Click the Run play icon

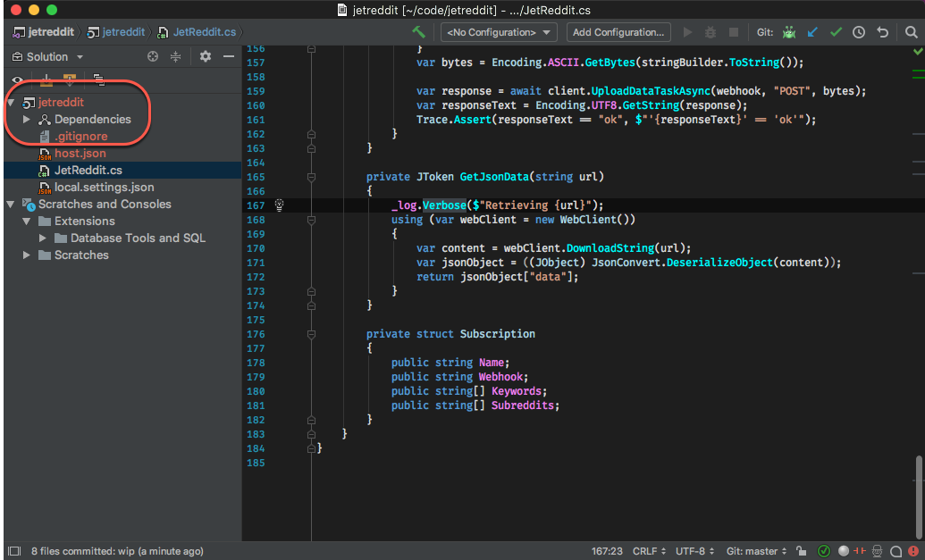pos(687,32)
